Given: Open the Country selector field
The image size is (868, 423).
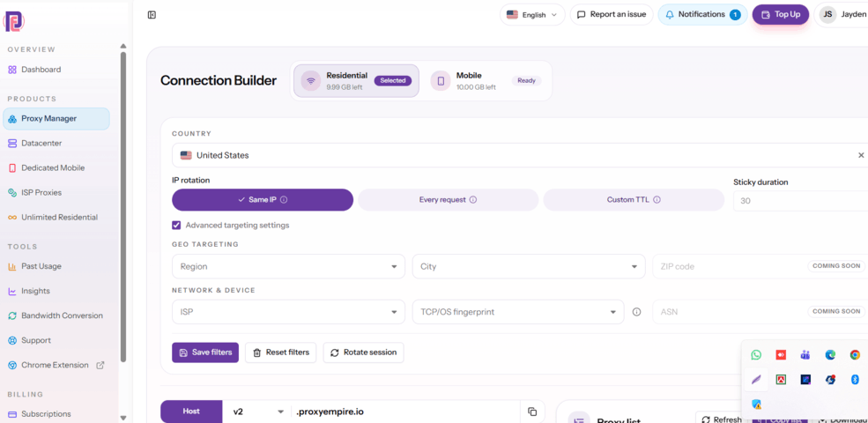Looking at the screenshot, I should 520,156.
